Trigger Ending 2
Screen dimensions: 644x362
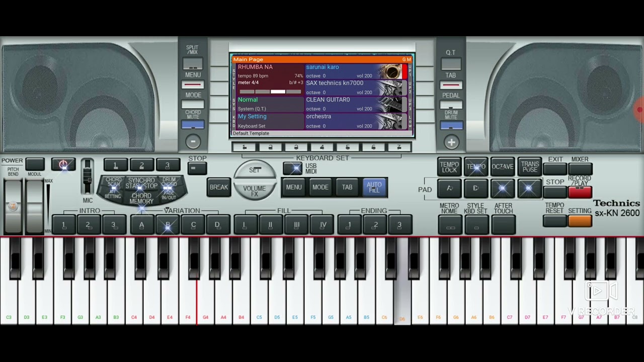(x=375, y=225)
